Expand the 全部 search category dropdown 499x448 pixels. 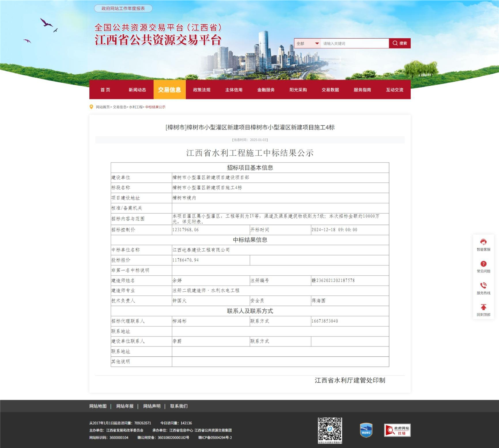(307, 44)
